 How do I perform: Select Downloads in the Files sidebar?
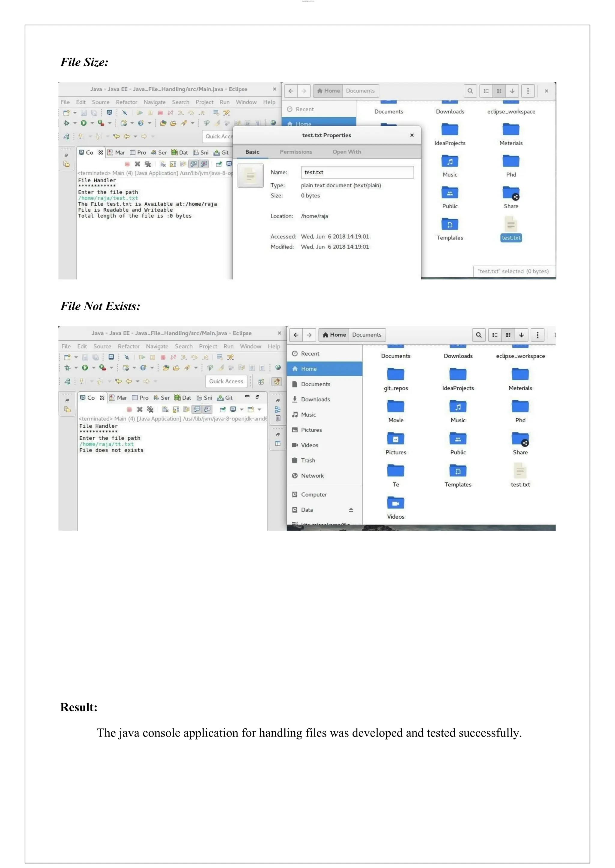coord(324,399)
